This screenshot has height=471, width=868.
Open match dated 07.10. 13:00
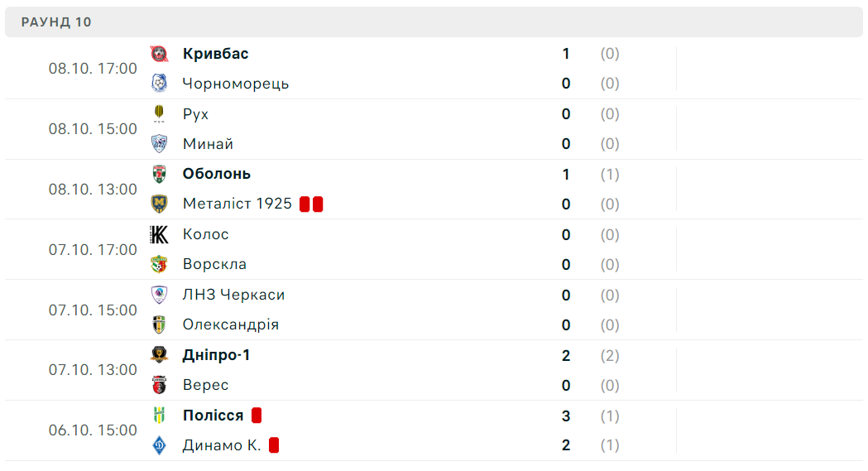pos(93,370)
